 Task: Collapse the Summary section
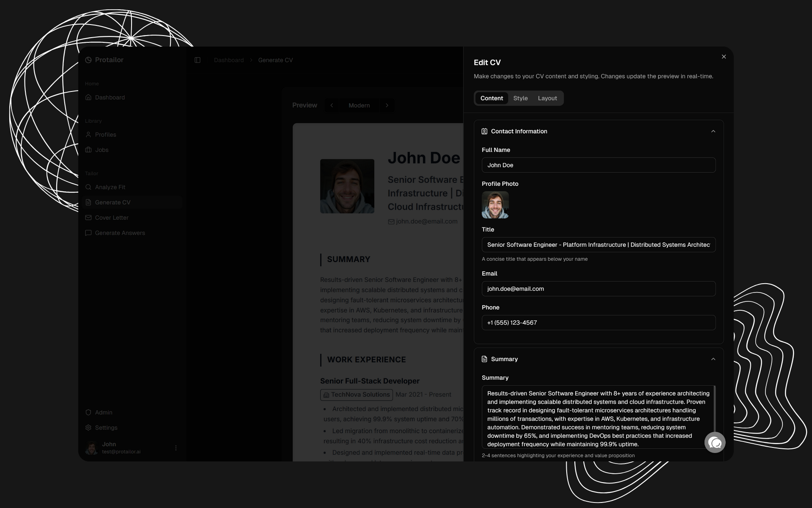(713, 359)
